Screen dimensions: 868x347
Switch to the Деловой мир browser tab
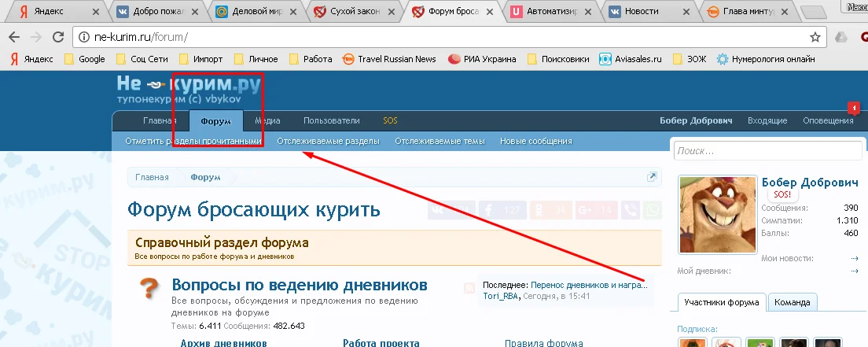255,11
